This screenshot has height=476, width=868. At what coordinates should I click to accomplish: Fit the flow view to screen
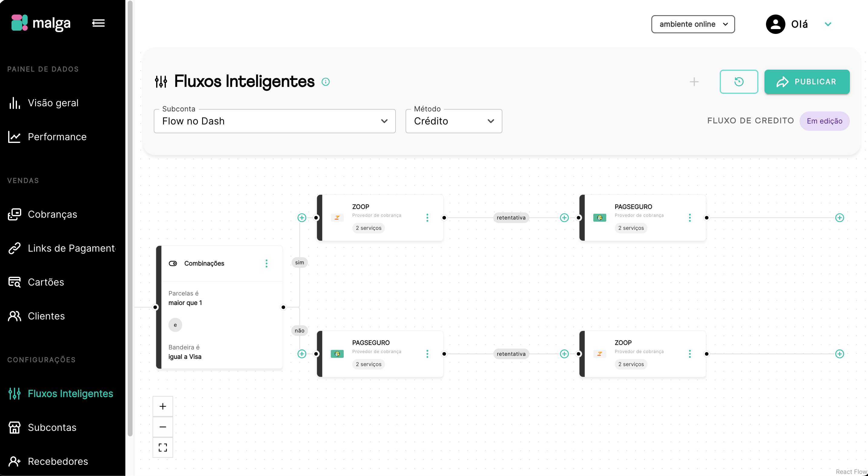tap(163, 447)
